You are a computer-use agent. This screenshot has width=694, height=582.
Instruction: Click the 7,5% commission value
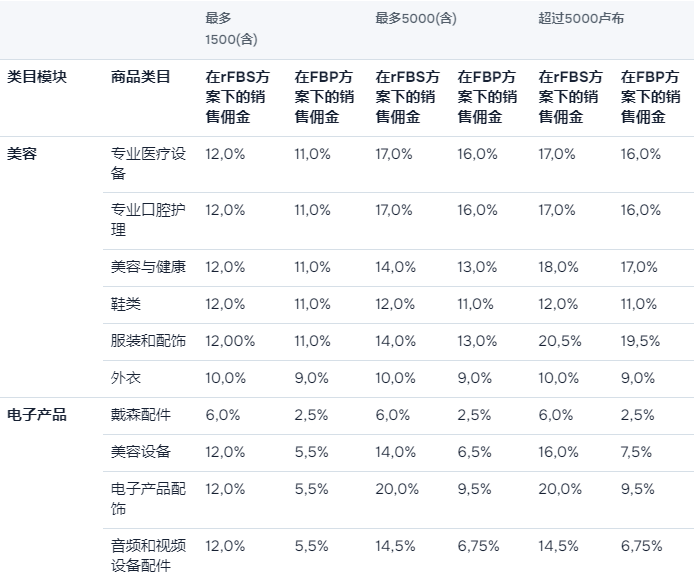pyautogui.click(x=638, y=452)
